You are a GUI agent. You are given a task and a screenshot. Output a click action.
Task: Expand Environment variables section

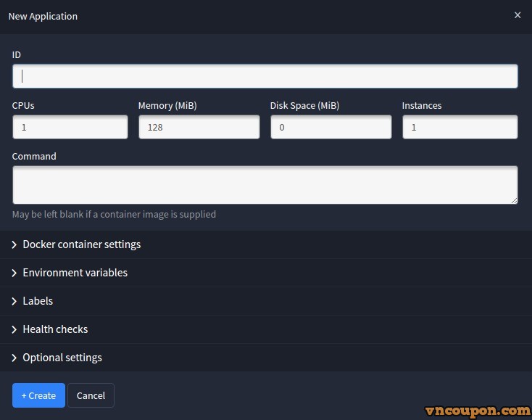tap(266, 273)
